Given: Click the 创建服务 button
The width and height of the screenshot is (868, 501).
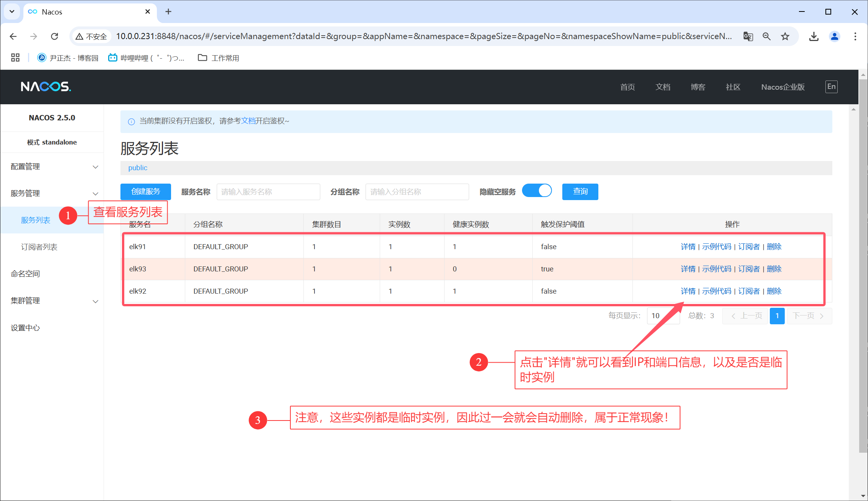Looking at the screenshot, I should click(x=145, y=192).
